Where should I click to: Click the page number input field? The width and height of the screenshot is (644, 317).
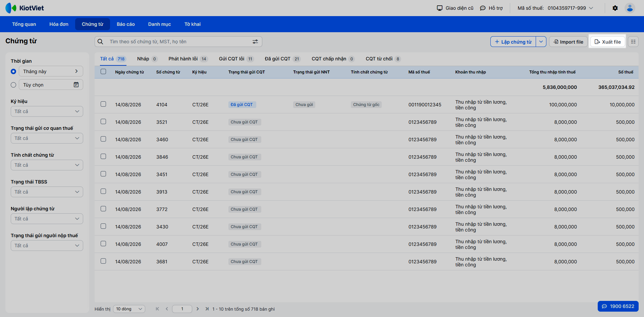pos(182,309)
